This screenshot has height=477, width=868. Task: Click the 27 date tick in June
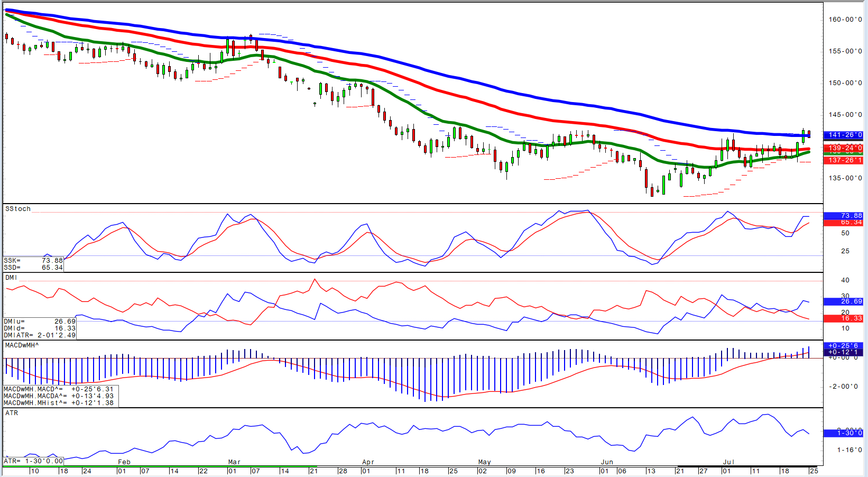pos(703,471)
